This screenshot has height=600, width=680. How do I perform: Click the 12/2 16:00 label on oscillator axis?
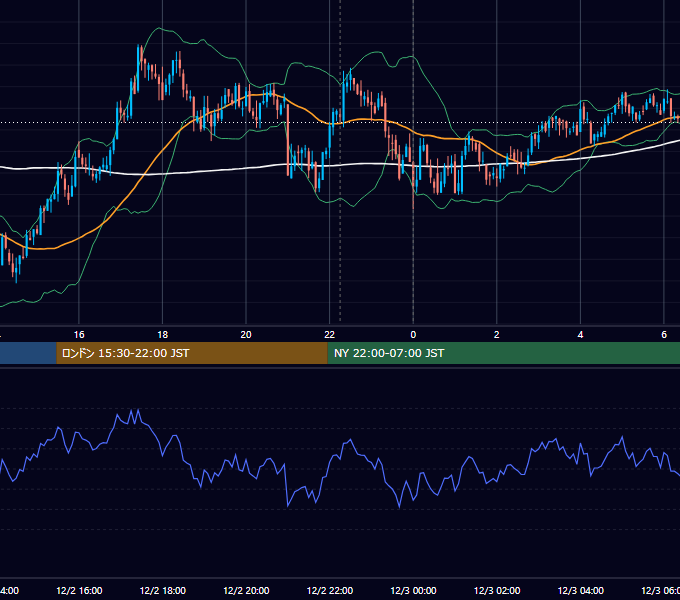pyautogui.click(x=79, y=591)
